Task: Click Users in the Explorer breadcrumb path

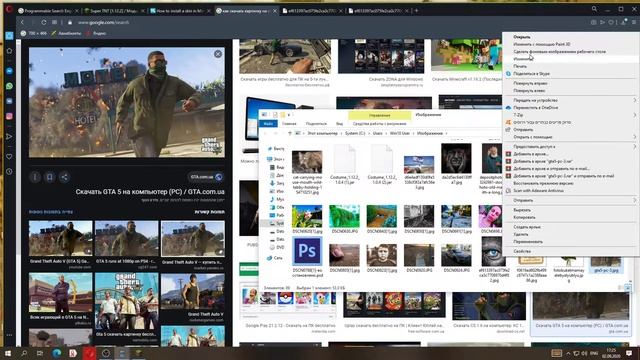Action: click(x=378, y=133)
